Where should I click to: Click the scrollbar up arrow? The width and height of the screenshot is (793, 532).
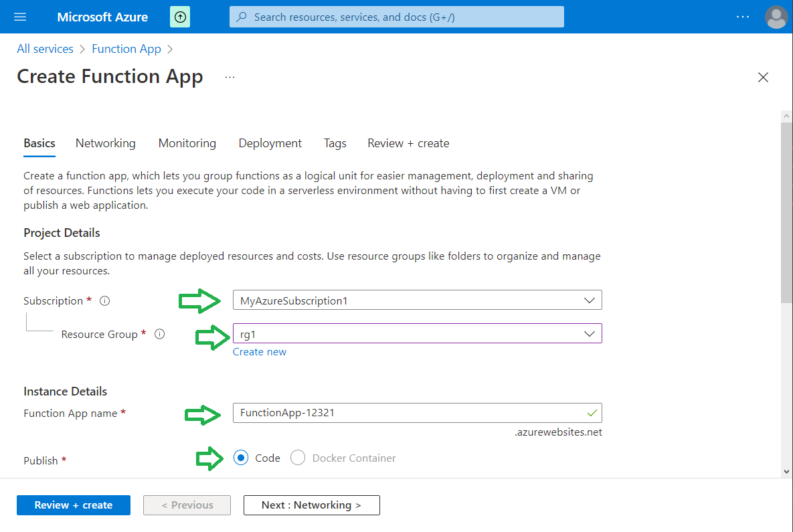pyautogui.click(x=786, y=116)
